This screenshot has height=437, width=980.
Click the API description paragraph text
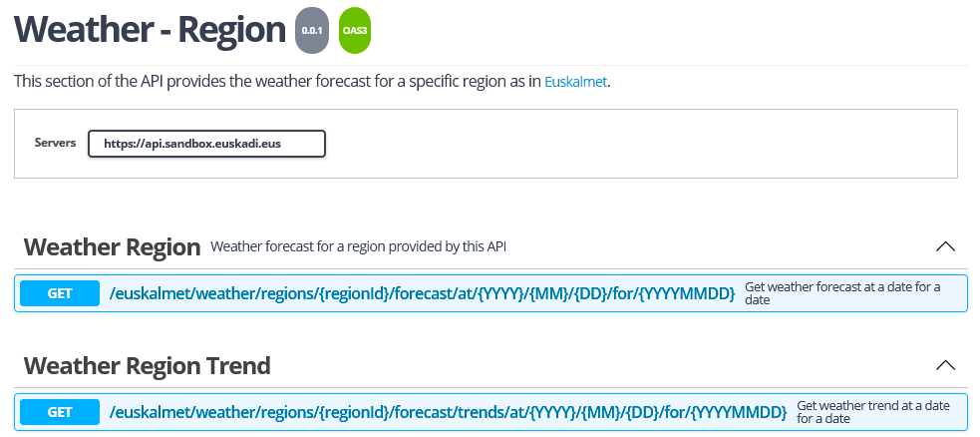tap(277, 82)
